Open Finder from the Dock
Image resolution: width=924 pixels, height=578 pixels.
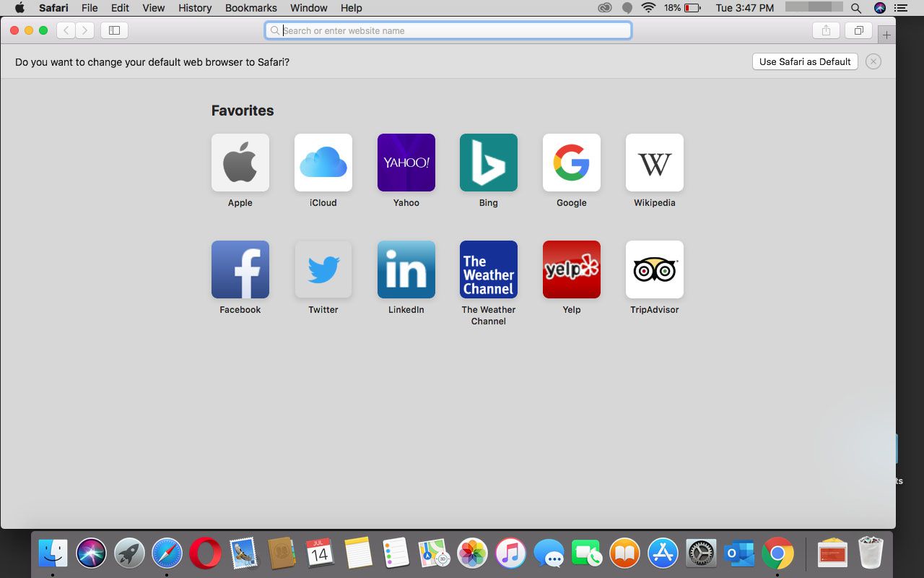coord(53,554)
